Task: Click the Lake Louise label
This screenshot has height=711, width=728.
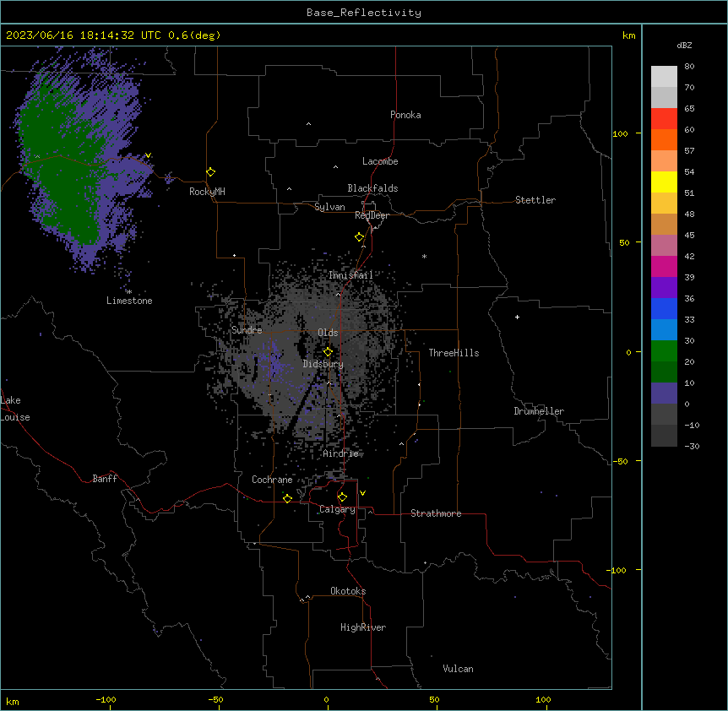Action: pos(15,409)
